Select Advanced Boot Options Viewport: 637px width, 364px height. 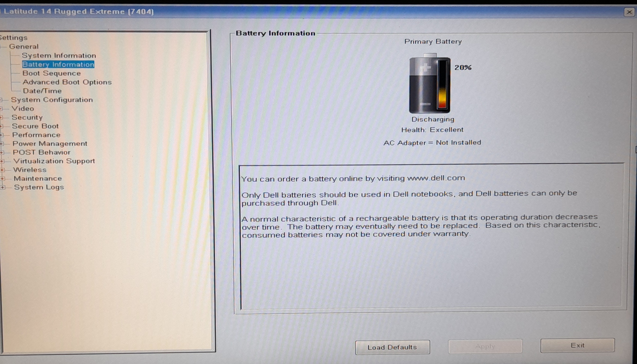click(67, 82)
